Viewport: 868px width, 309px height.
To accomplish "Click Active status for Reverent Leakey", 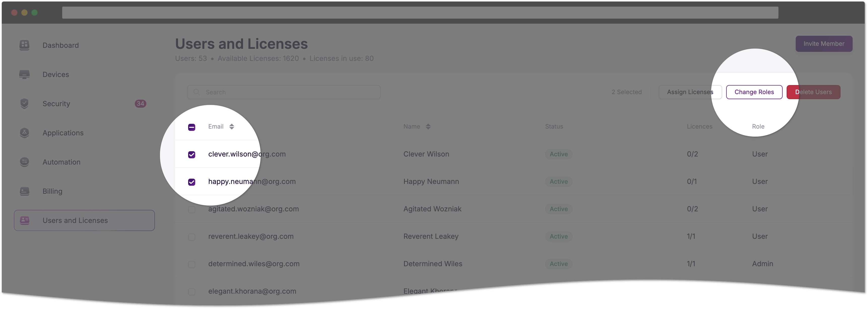I will coord(559,237).
